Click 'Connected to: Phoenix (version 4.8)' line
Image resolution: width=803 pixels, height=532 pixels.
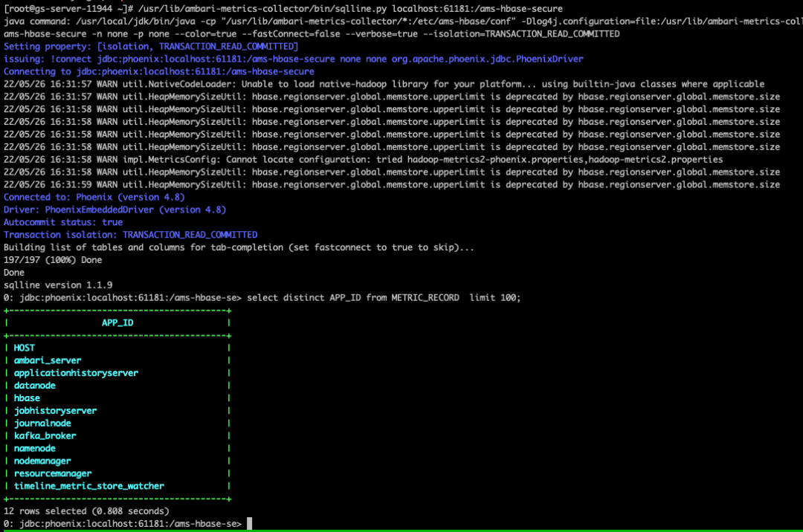[94, 197]
